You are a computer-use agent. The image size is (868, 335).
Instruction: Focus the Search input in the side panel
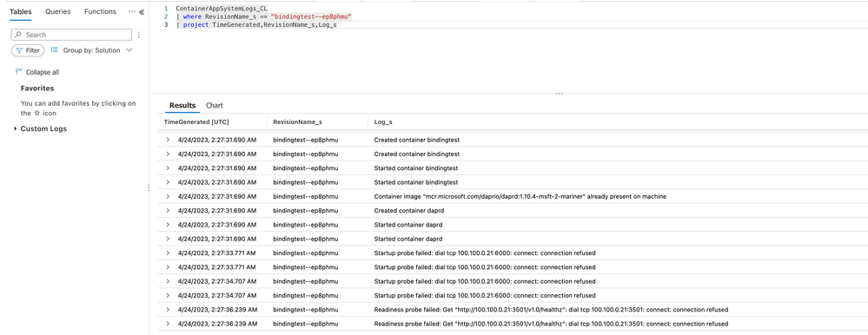coord(71,35)
